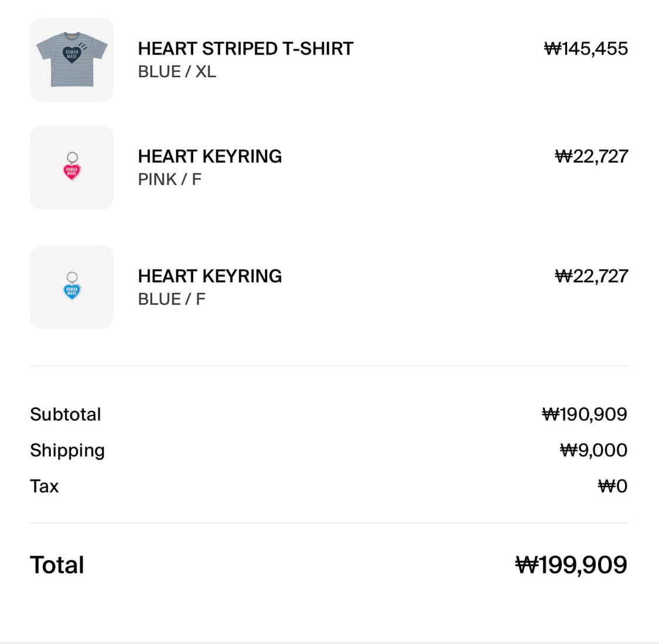Click the price of the blue keyring
The height and width of the screenshot is (644, 659).
pyautogui.click(x=591, y=276)
